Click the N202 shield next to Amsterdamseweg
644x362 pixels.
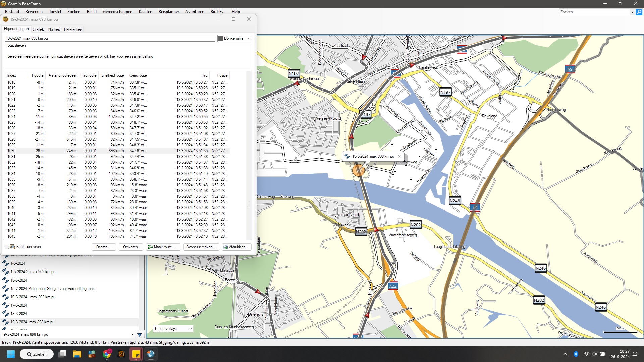[416, 225]
